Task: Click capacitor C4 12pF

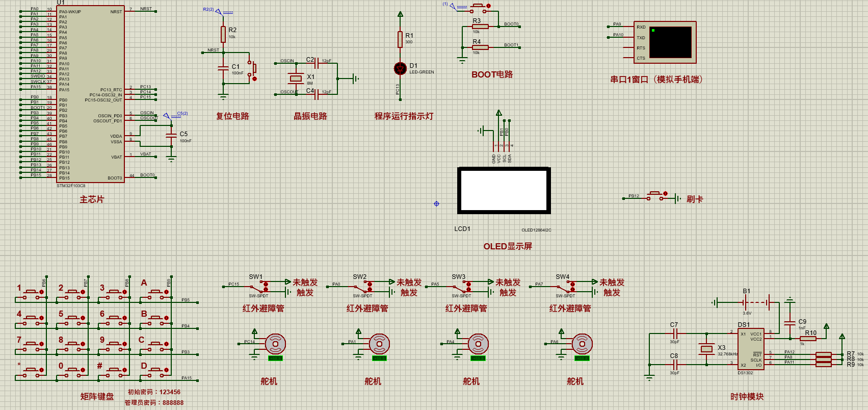Action: [x=318, y=94]
